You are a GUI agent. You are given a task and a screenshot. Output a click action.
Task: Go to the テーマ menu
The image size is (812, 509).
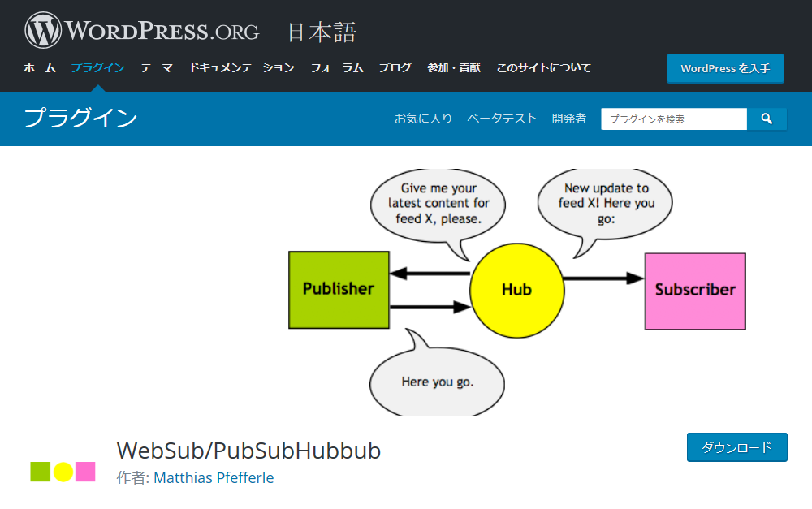tap(157, 68)
